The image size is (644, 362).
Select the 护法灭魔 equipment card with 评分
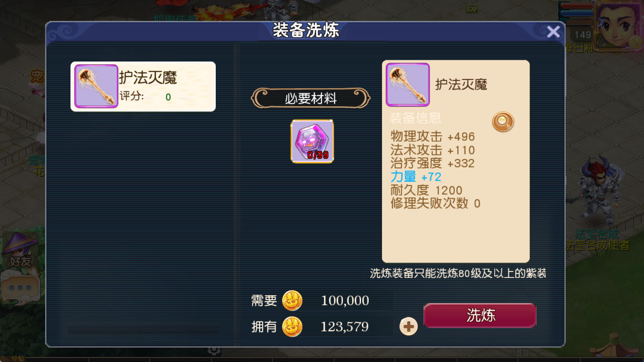pos(143,86)
